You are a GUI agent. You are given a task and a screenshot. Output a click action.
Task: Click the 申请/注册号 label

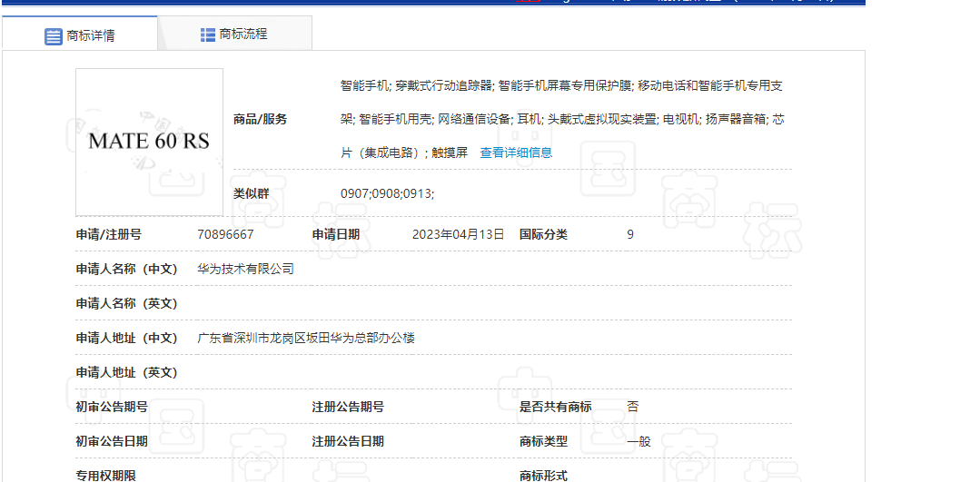[109, 235]
